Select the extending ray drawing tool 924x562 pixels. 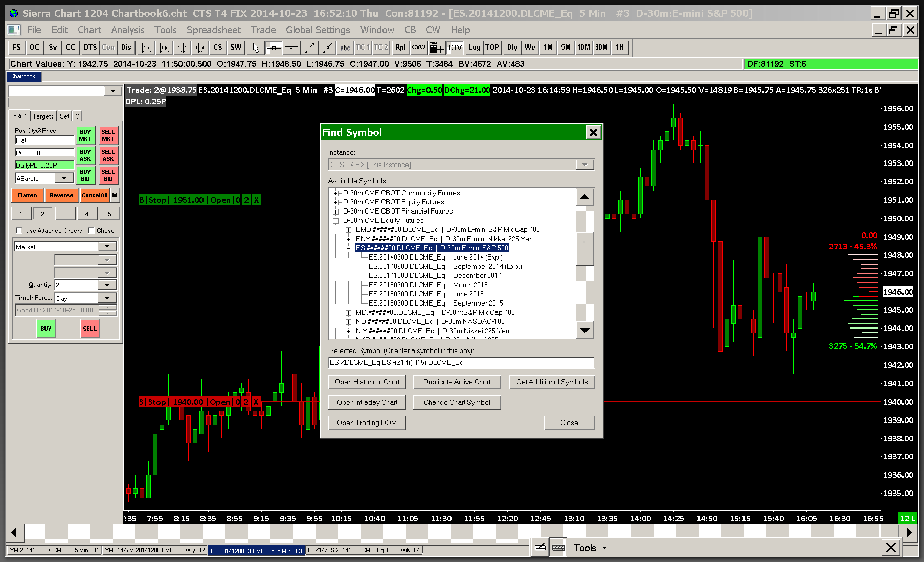click(x=327, y=48)
